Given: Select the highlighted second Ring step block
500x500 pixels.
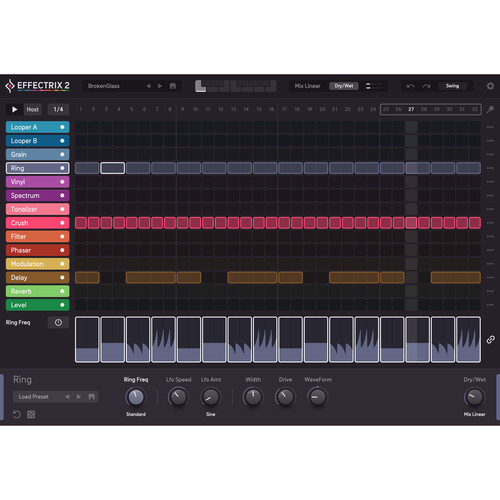Looking at the screenshot, I should 113,168.
